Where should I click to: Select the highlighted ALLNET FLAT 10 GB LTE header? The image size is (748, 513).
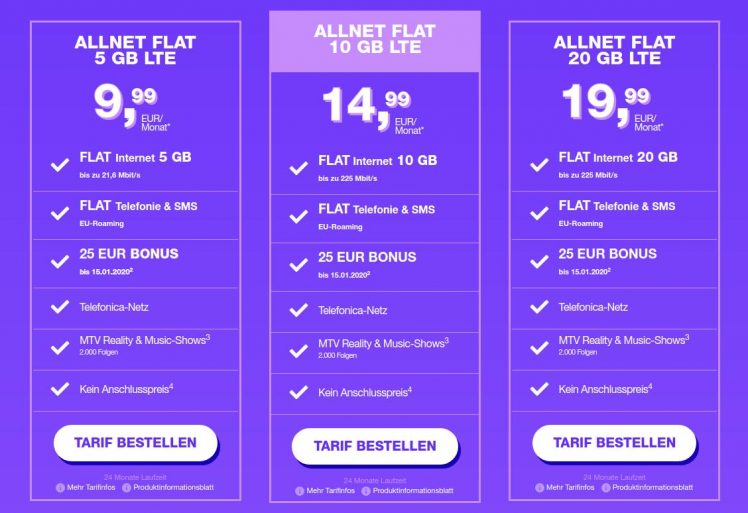pyautogui.click(x=374, y=40)
